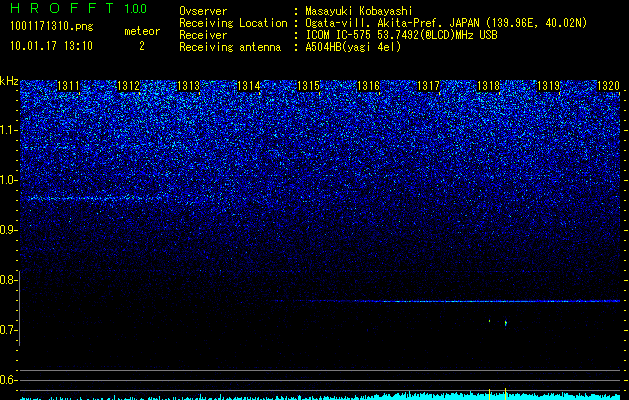Click the Ovserver label

click(x=203, y=11)
